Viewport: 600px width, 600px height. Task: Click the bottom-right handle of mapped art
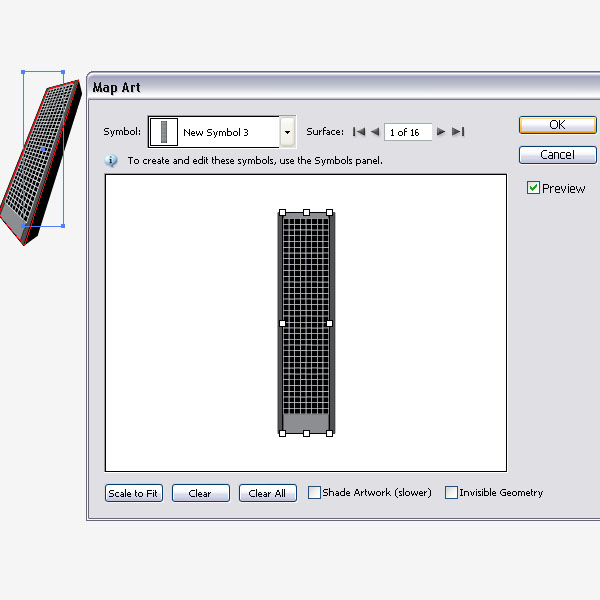pos(329,433)
